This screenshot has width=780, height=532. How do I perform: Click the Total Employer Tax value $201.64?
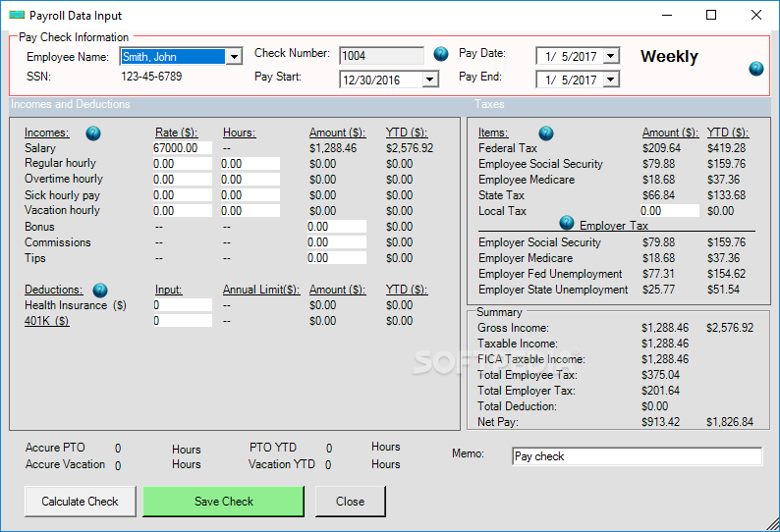coord(660,391)
